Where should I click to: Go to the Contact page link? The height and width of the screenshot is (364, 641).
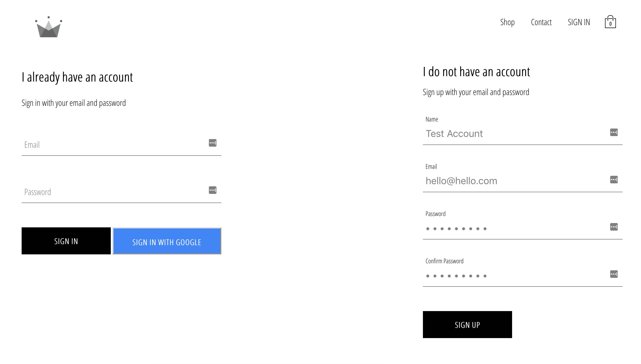tap(541, 22)
